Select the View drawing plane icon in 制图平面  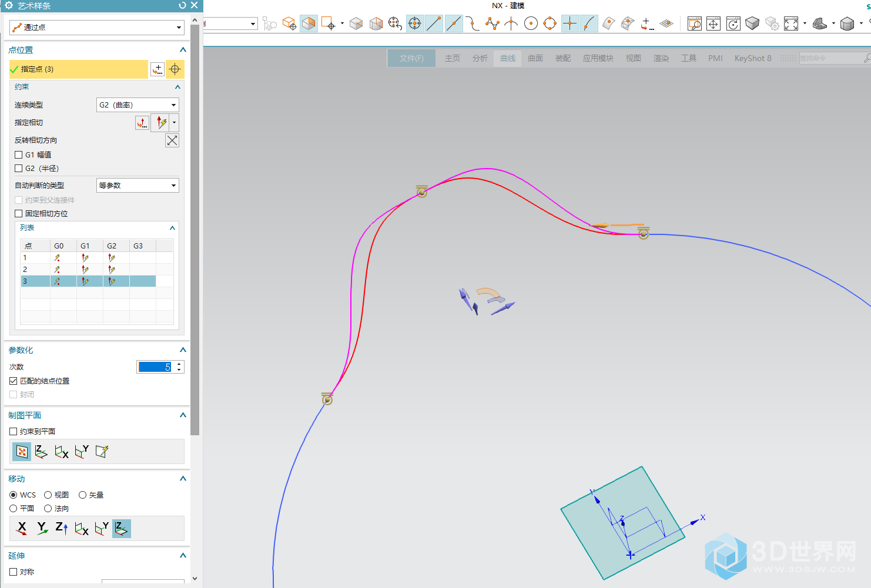[22, 452]
